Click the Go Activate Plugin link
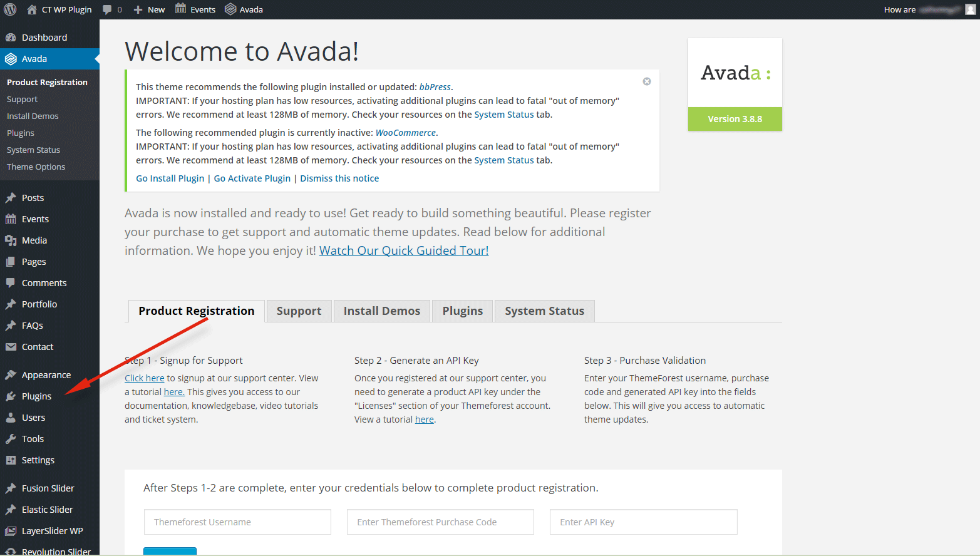This screenshot has height=556, width=980. tap(252, 178)
